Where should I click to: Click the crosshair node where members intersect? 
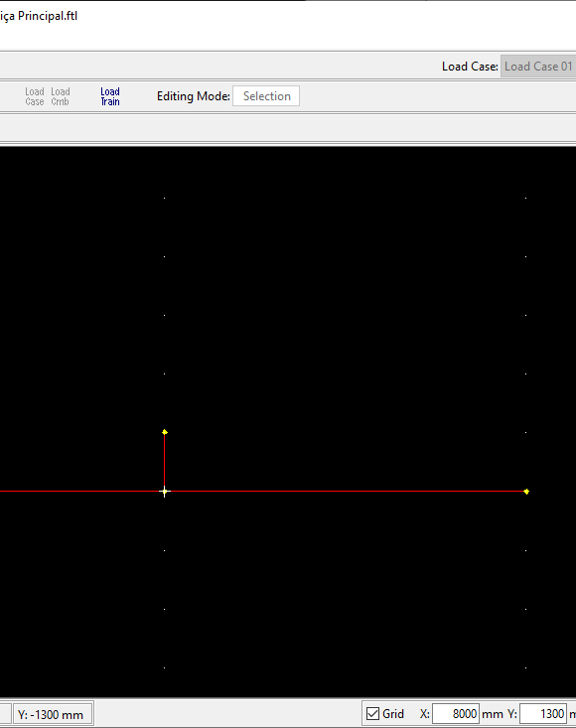164,492
